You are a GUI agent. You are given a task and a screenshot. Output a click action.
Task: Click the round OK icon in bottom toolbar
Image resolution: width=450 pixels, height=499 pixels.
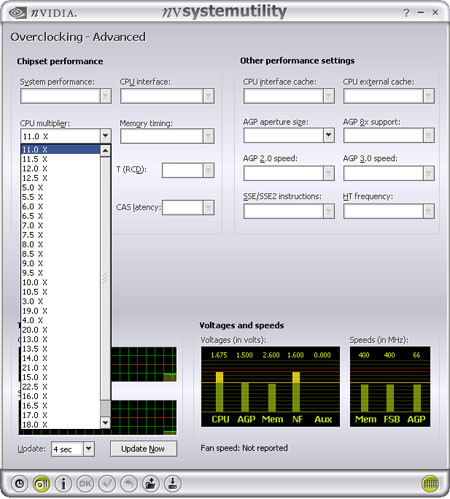click(x=85, y=483)
